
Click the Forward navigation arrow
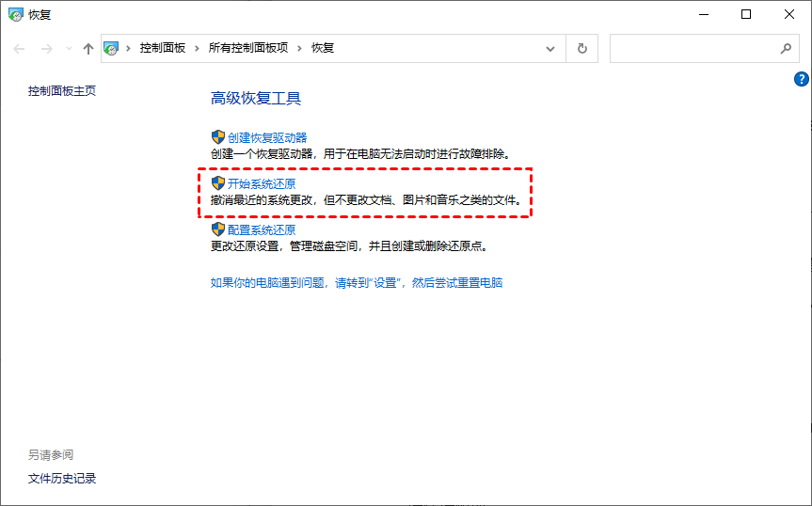coord(46,48)
